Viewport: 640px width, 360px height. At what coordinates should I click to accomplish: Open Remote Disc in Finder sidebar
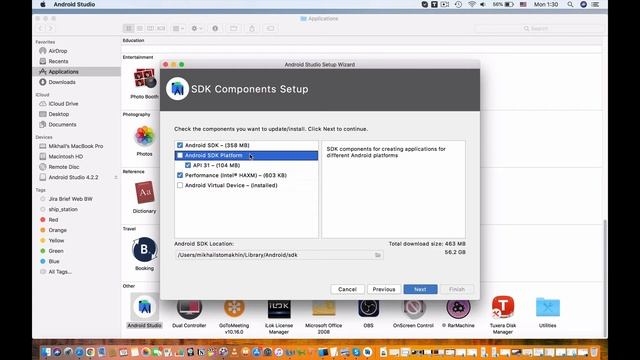click(x=64, y=167)
